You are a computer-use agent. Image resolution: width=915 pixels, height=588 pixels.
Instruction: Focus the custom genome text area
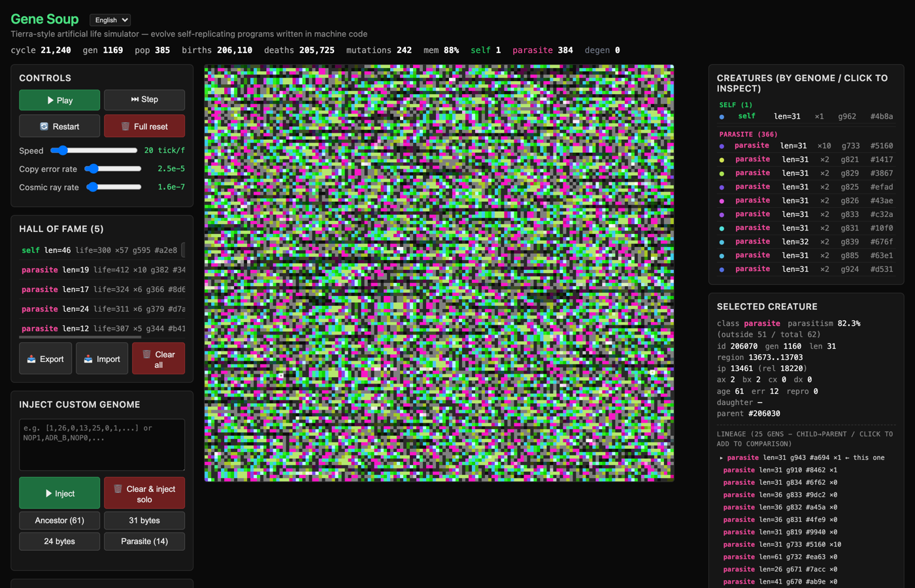tap(102, 445)
